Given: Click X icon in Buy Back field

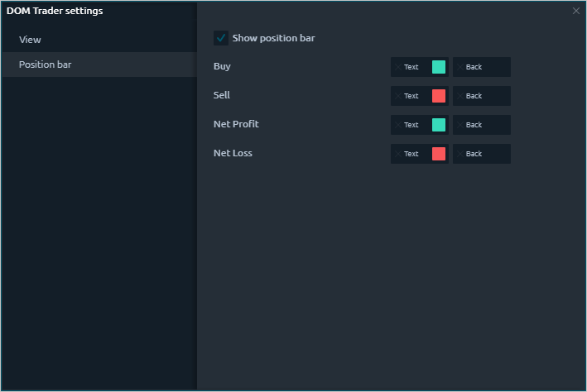Looking at the screenshot, I should 460,67.
